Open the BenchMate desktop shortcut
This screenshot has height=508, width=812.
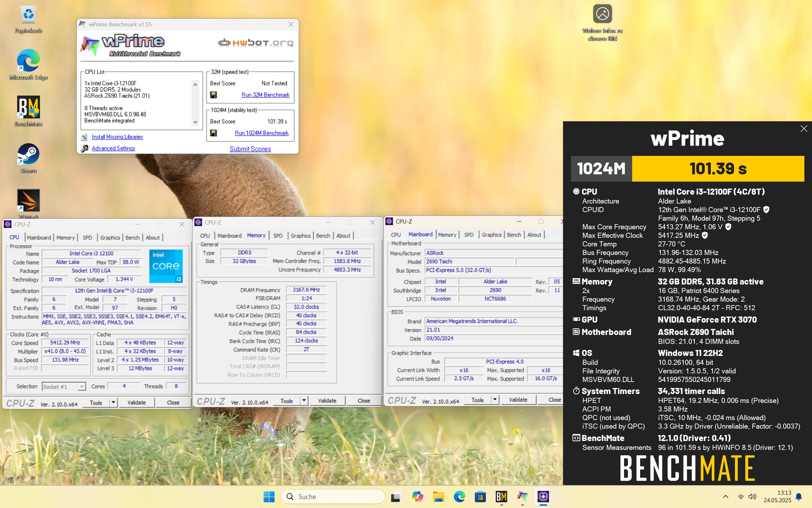[x=29, y=111]
